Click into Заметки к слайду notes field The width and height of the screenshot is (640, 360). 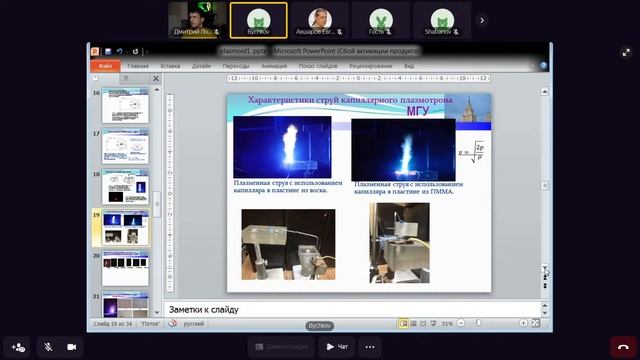pyautogui.click(x=352, y=309)
